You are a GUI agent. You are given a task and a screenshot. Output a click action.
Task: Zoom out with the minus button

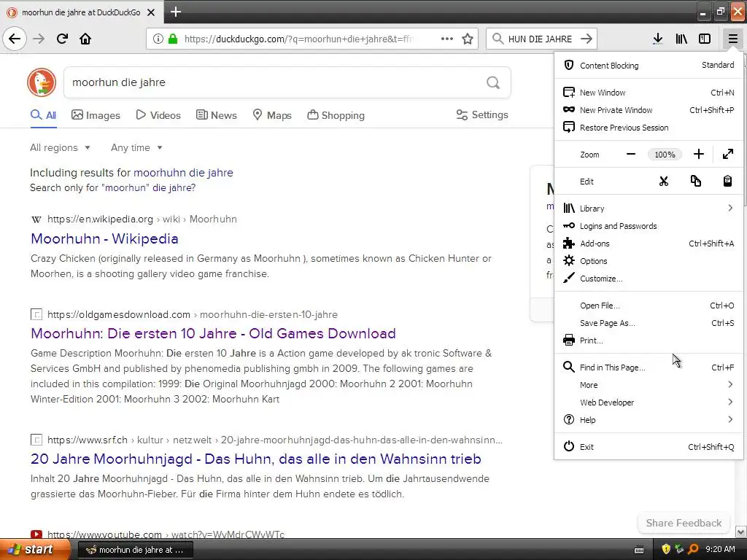click(631, 155)
